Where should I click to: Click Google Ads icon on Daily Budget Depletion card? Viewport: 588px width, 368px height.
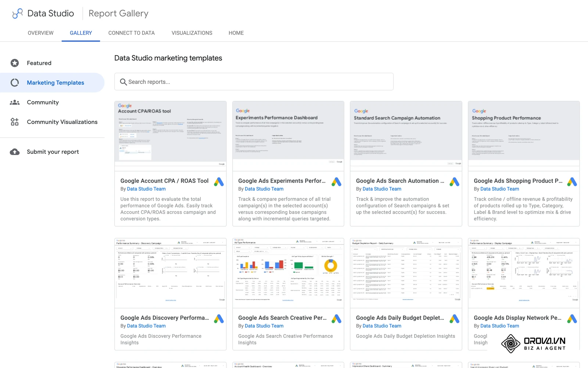tap(455, 319)
